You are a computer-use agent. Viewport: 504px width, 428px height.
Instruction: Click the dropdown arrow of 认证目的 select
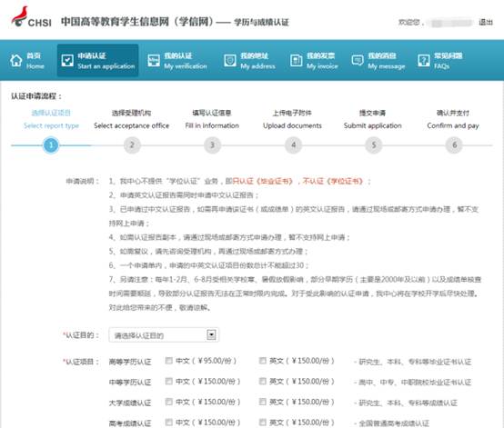click(211, 335)
